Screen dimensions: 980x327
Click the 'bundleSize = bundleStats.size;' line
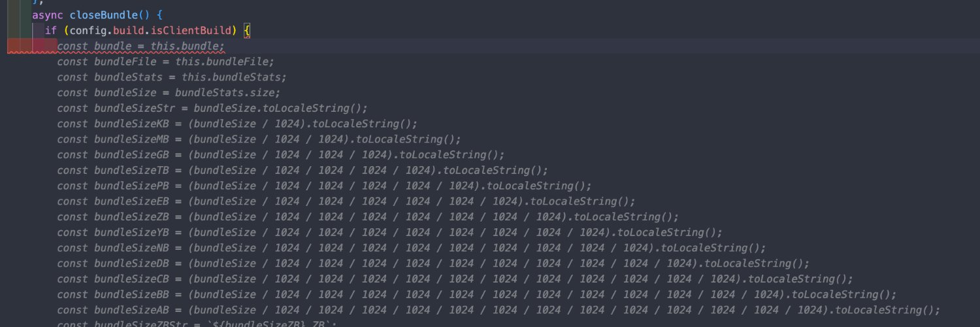(x=188, y=93)
